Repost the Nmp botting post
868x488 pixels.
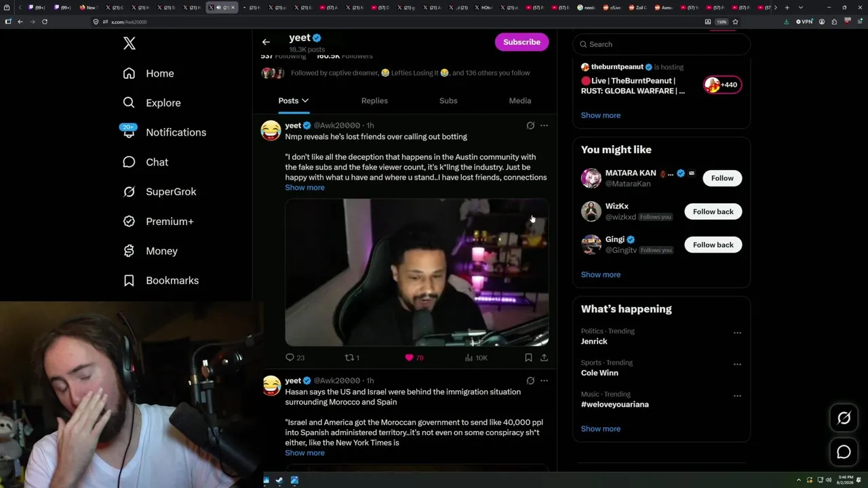353,357
